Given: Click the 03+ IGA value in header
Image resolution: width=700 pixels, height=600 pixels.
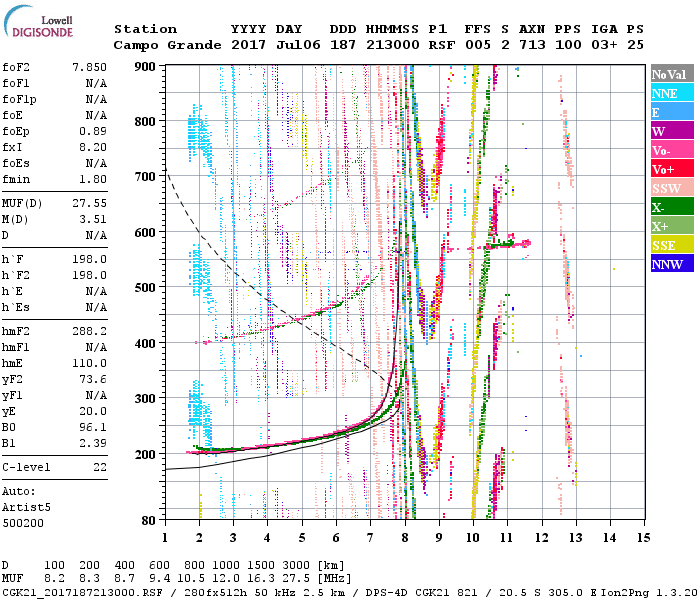Looking at the screenshot, I should point(604,45).
